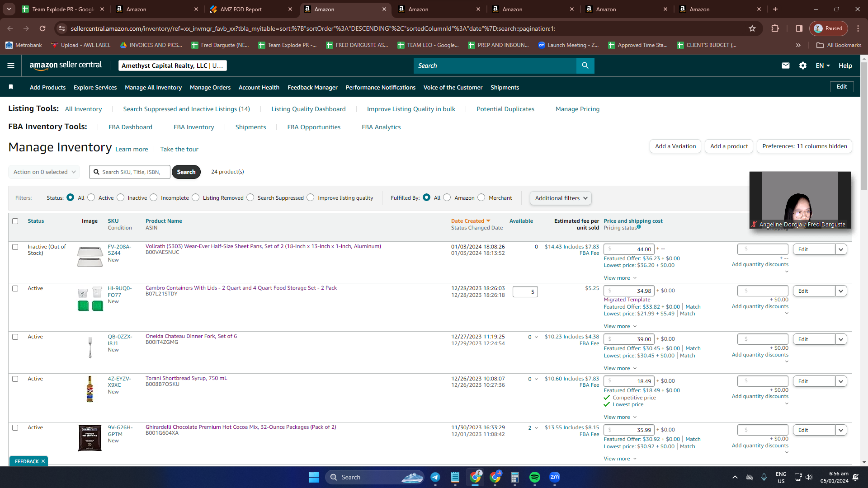Image resolution: width=868 pixels, height=488 pixels.
Task: Sort by Date Created column header
Action: (x=470, y=221)
